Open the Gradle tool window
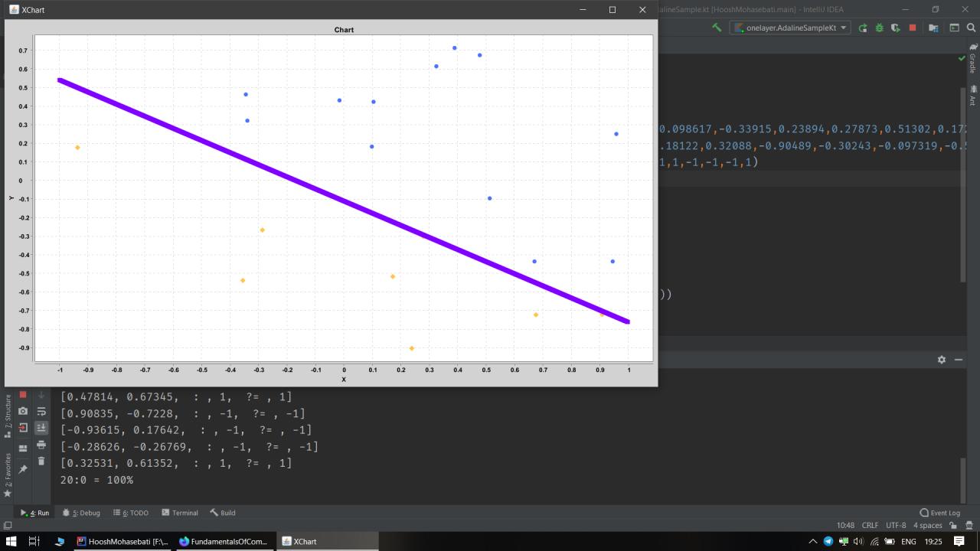 click(972, 58)
